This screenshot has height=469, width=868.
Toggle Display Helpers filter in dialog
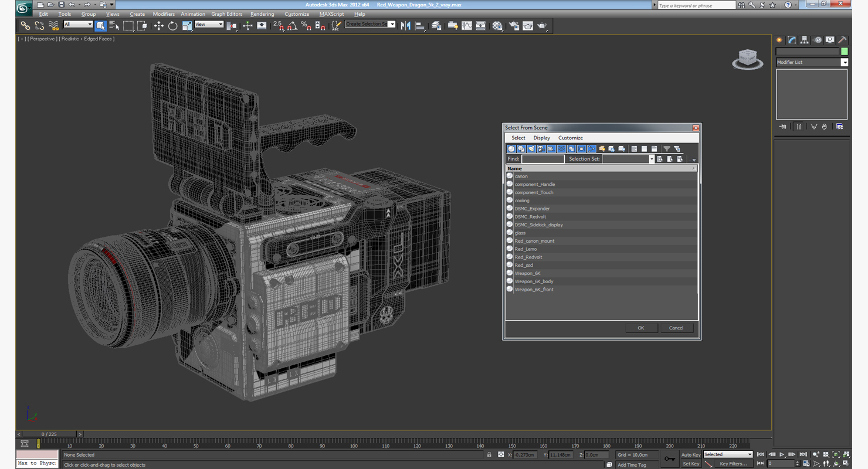[551, 149]
